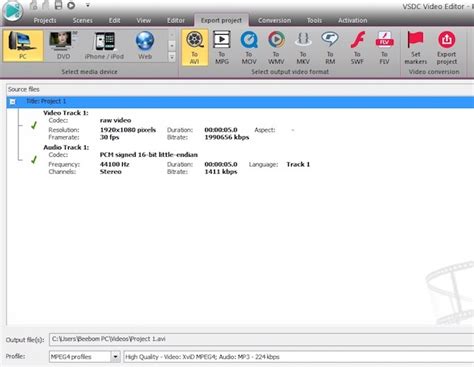This screenshot has height=367, width=474.
Task: Click the Output file(s) path field
Action: click(x=262, y=339)
